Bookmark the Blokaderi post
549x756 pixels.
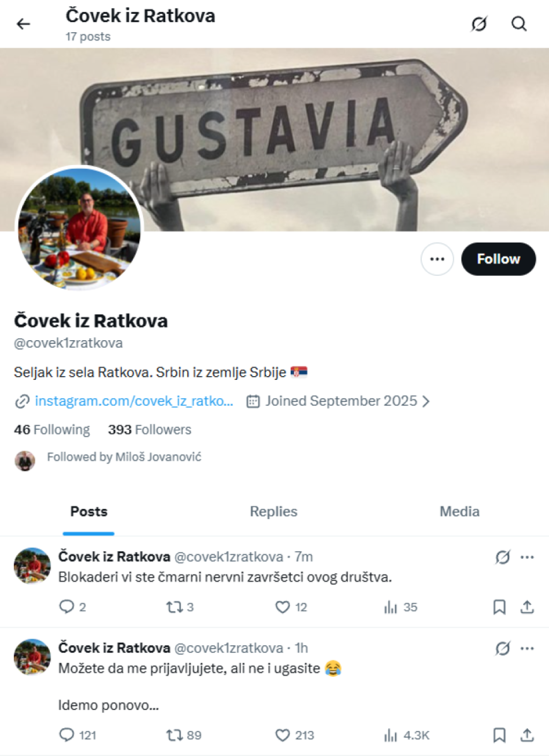499,607
